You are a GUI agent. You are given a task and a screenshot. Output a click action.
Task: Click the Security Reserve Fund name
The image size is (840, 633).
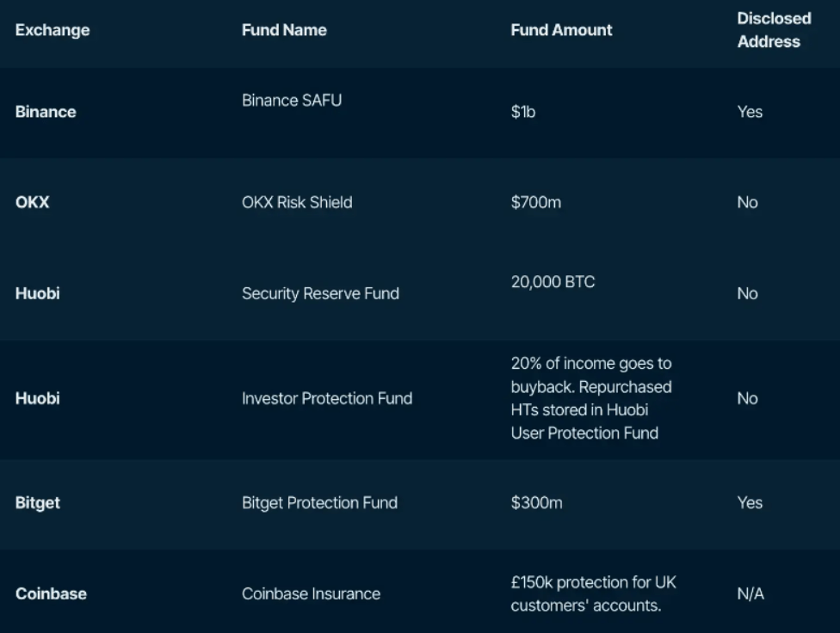(x=320, y=294)
